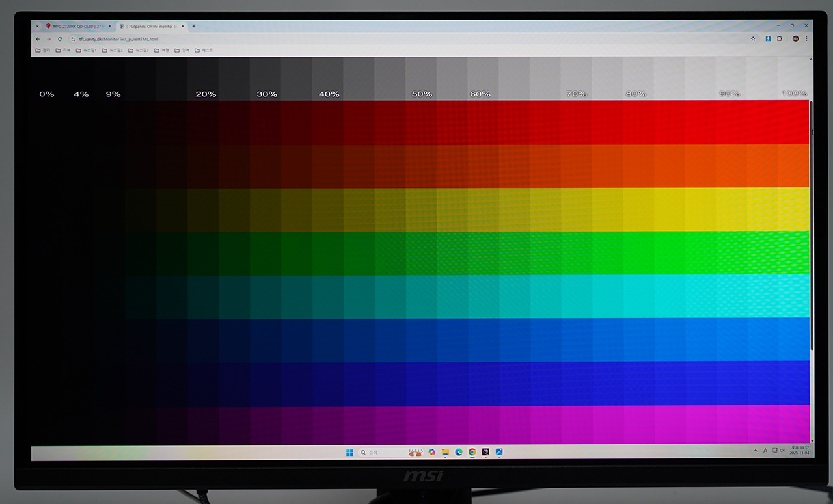Open File Explorer from the taskbar
The height and width of the screenshot is (504, 833).
point(445,452)
